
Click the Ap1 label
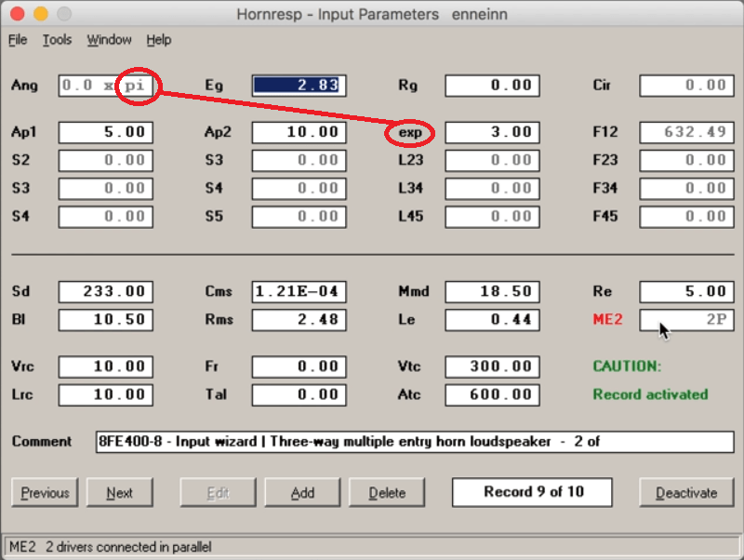[24, 132]
